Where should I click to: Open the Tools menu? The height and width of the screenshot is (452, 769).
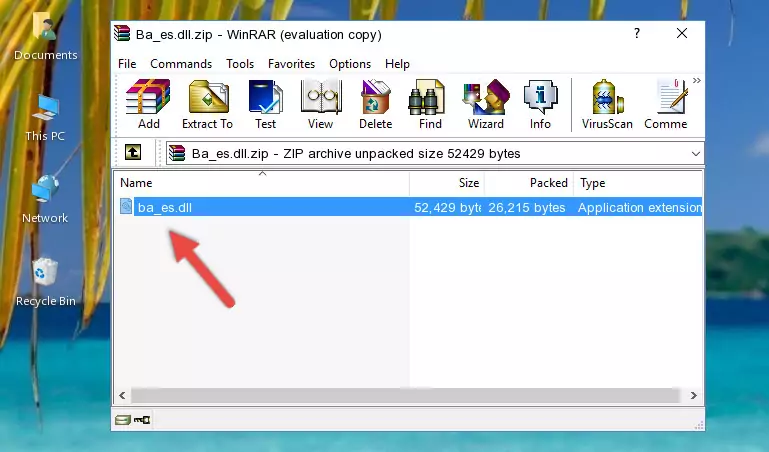coord(240,64)
